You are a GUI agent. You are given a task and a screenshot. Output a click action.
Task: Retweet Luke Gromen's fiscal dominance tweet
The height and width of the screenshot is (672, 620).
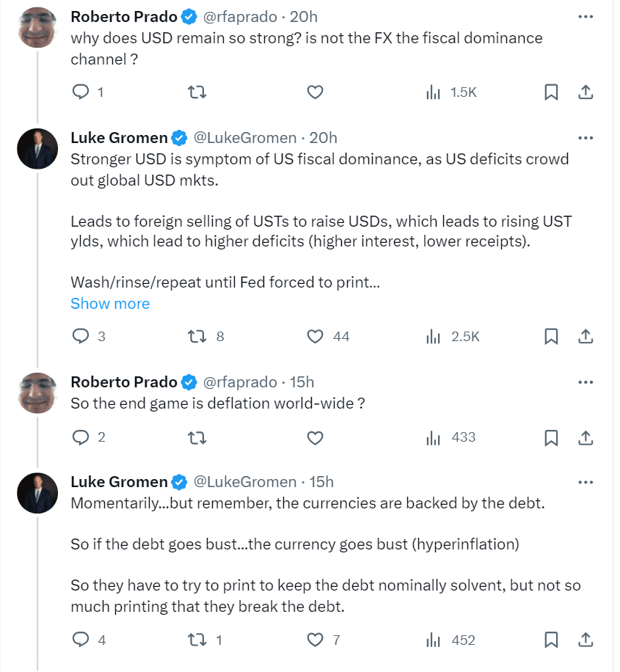197,337
